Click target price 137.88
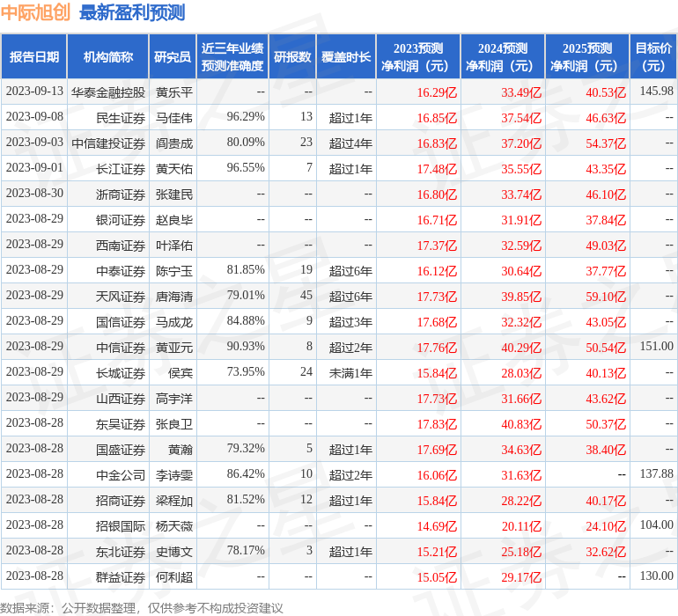The height and width of the screenshot is (616, 678). coord(656,473)
